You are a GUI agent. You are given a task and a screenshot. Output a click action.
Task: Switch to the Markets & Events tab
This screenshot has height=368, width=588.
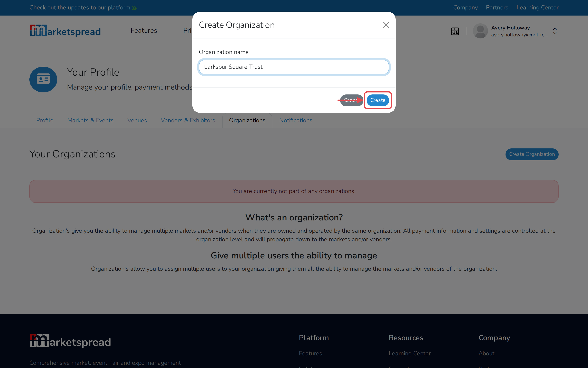tap(90, 120)
